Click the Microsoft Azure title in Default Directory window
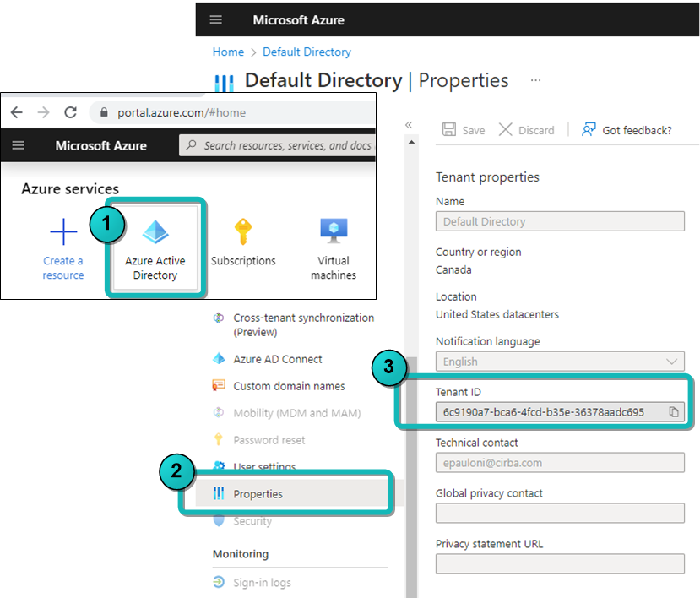700x598 pixels. coord(299,20)
